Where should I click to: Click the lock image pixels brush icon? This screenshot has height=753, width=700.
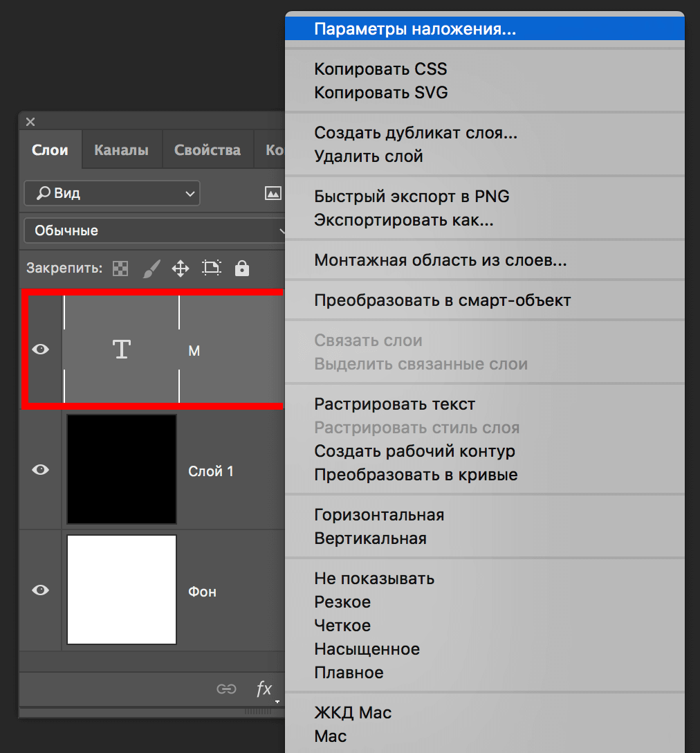[151, 269]
